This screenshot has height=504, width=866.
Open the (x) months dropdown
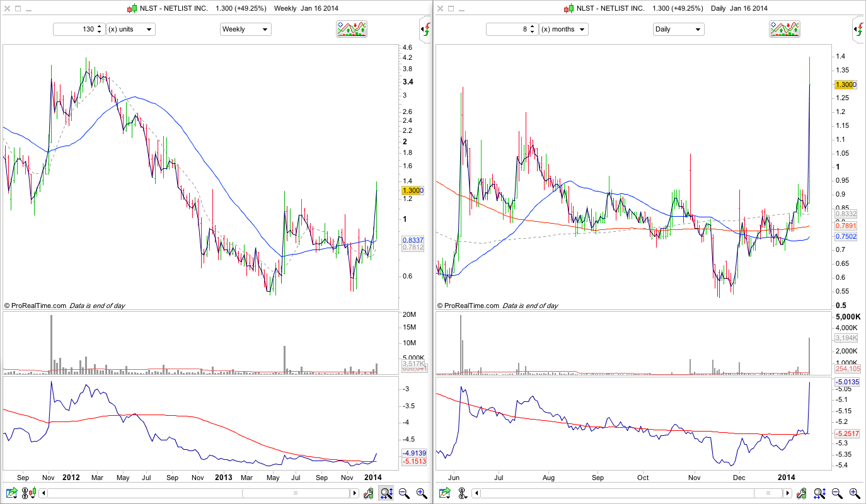point(563,29)
